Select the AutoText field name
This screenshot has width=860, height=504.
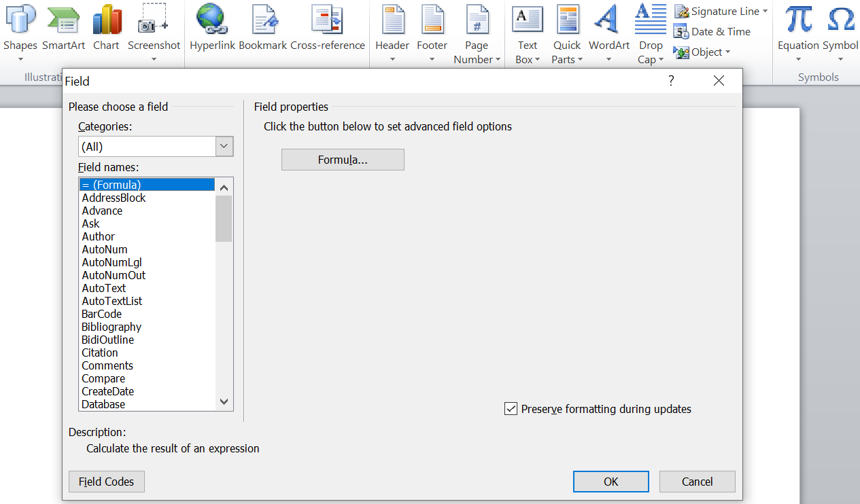point(147,288)
